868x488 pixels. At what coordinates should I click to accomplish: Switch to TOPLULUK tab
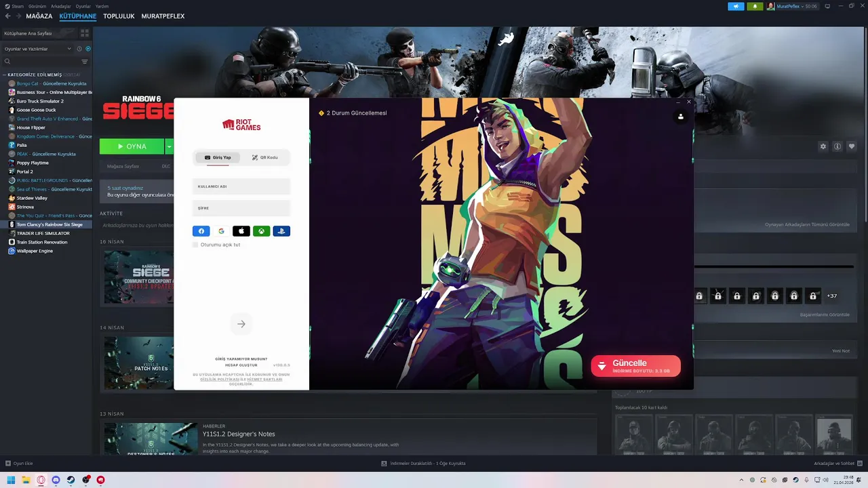(x=119, y=16)
